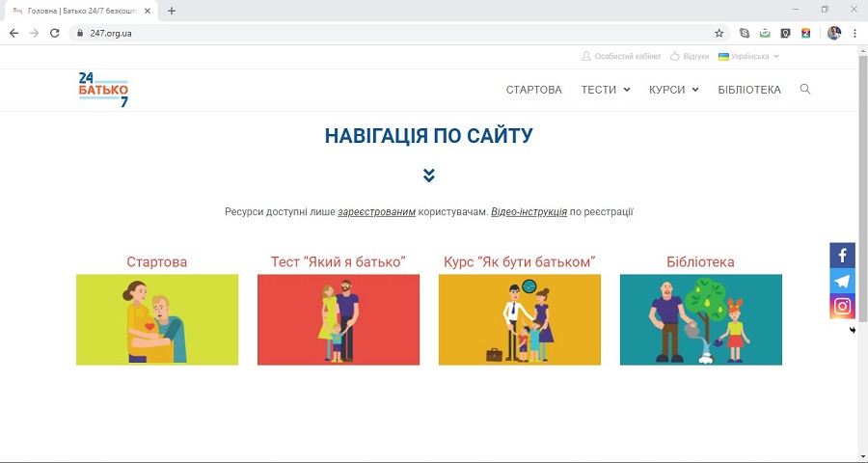868x463 pixels.
Task: Open the Chrome three-dot menu
Action: click(x=854, y=33)
